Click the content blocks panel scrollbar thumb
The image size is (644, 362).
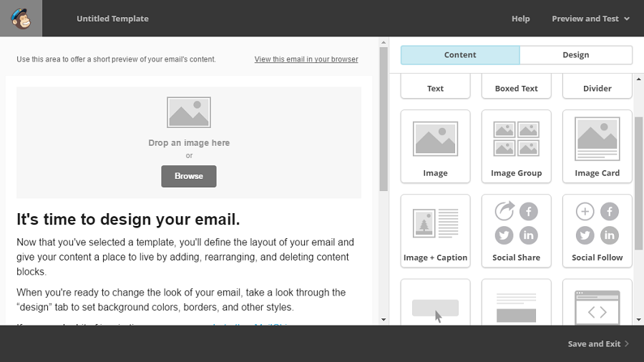pyautogui.click(x=639, y=183)
